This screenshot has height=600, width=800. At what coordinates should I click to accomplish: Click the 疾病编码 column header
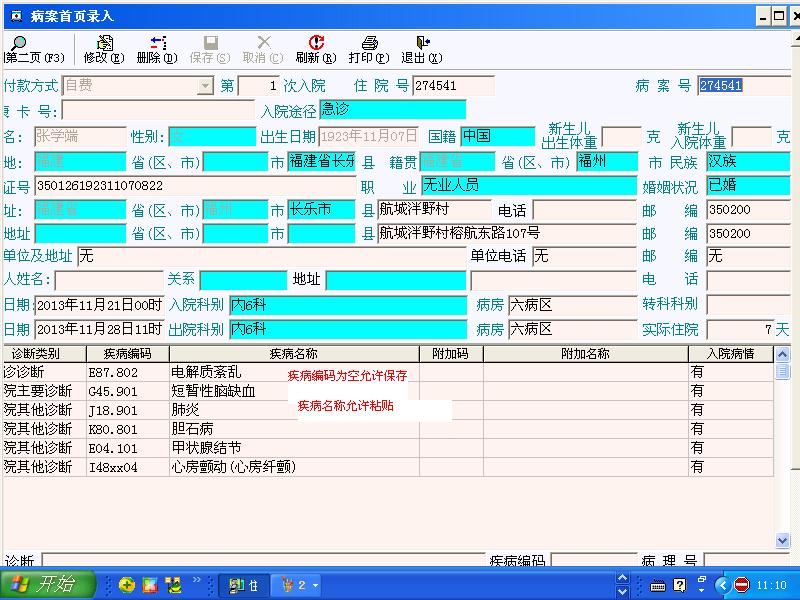click(x=128, y=354)
